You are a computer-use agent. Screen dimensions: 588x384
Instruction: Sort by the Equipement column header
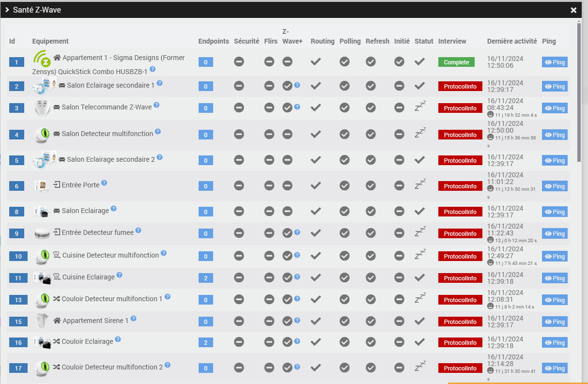(x=50, y=41)
